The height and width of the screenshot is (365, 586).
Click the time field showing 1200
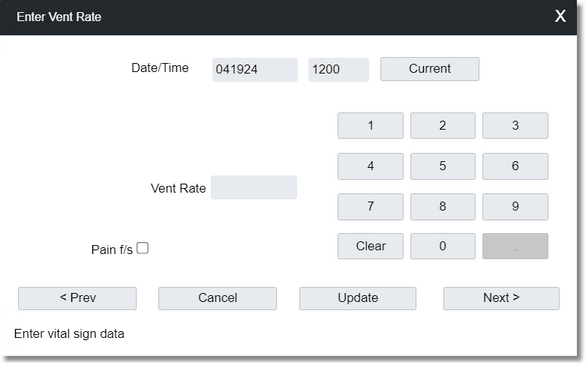tap(339, 69)
